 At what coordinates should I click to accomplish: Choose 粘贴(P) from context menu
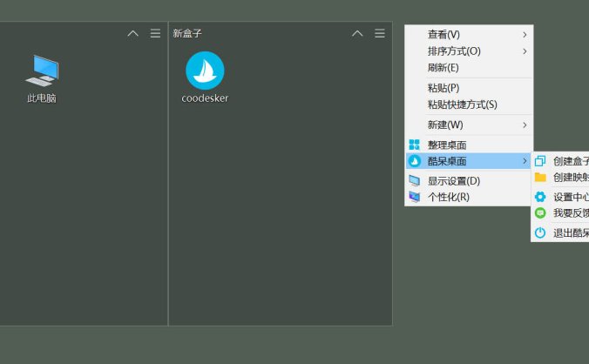469,88
